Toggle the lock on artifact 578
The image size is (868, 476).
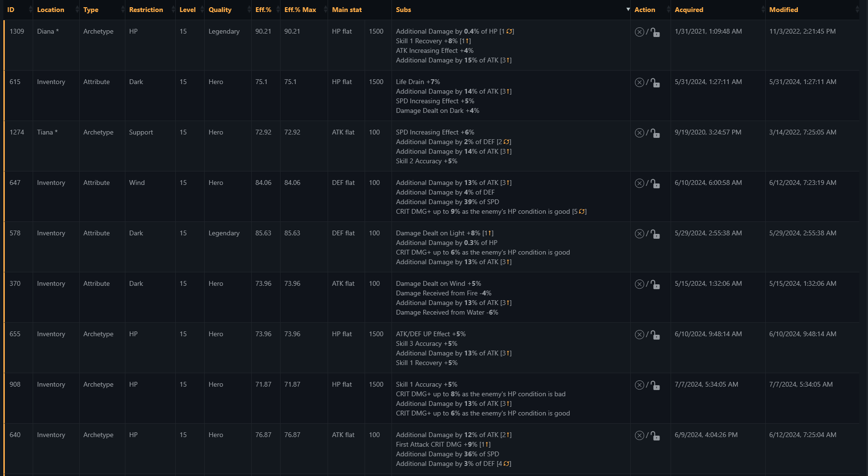(655, 234)
